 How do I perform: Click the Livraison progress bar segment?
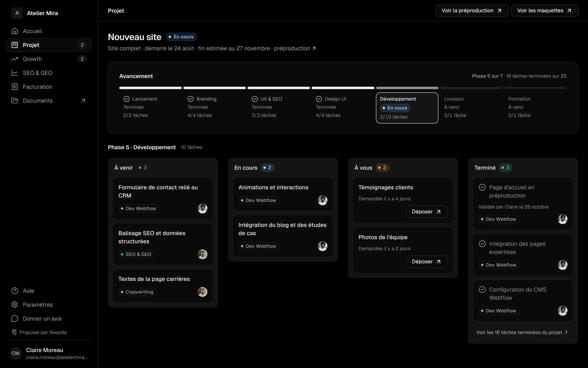[471, 88]
